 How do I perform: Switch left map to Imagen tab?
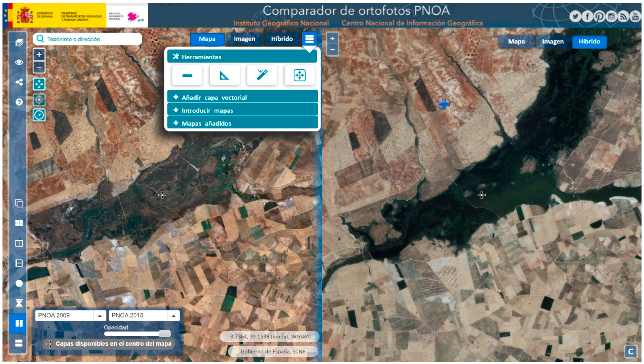[244, 39]
